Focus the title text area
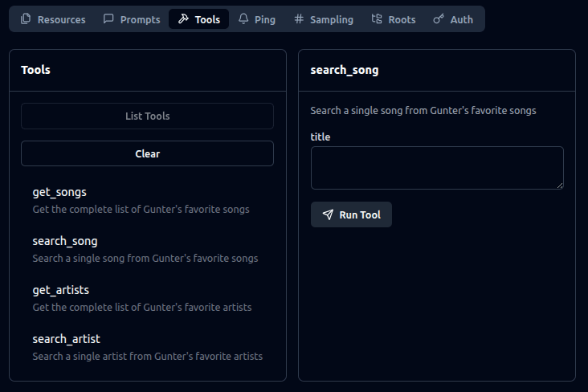The height and width of the screenshot is (392, 588). [436, 168]
